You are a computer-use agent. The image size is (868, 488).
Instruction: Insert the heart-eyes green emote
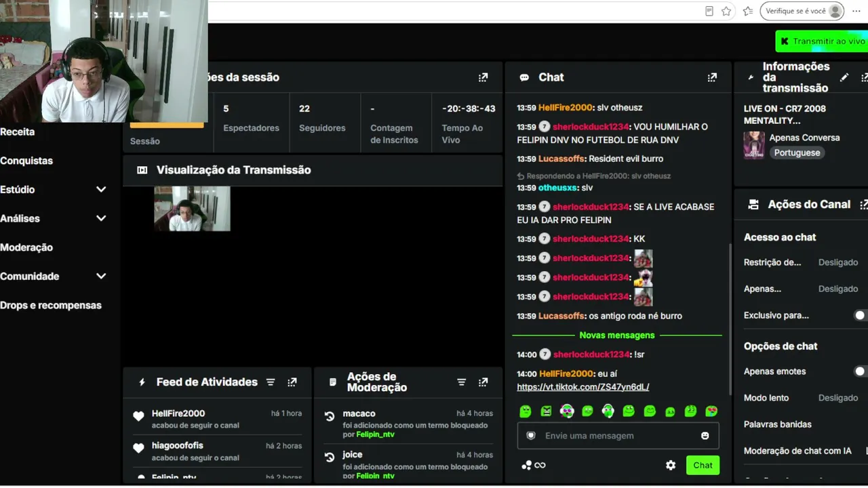711,411
